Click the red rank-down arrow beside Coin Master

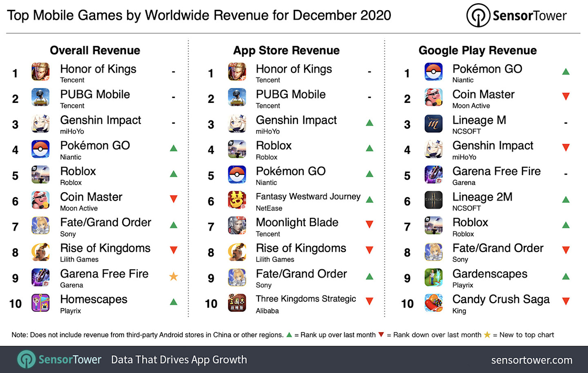[x=174, y=199]
